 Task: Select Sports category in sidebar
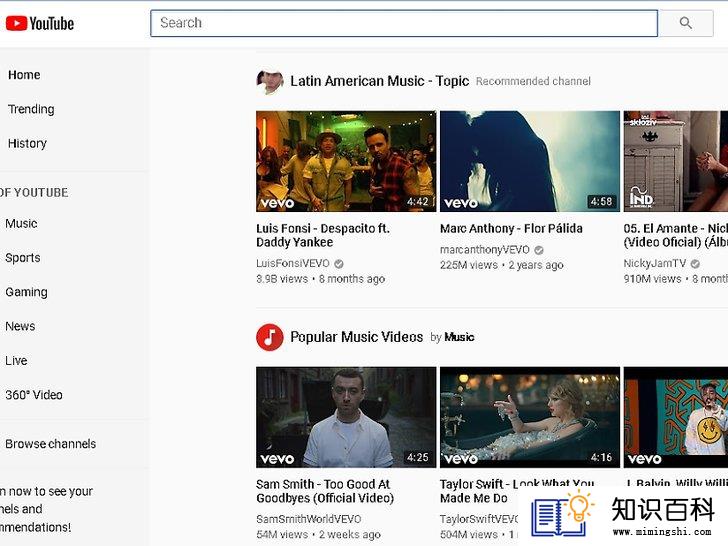[x=23, y=258]
